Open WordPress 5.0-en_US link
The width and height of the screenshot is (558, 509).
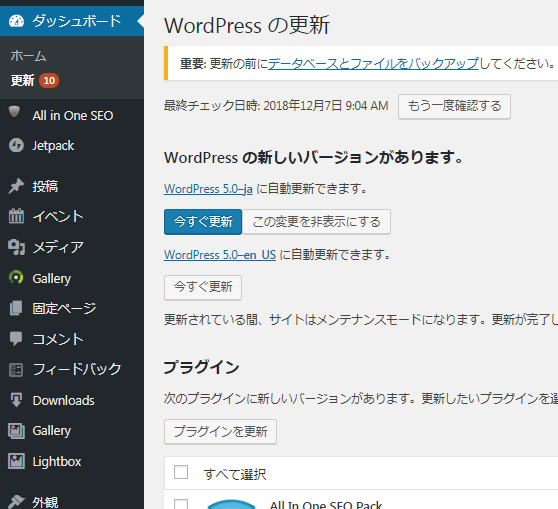(x=220, y=255)
